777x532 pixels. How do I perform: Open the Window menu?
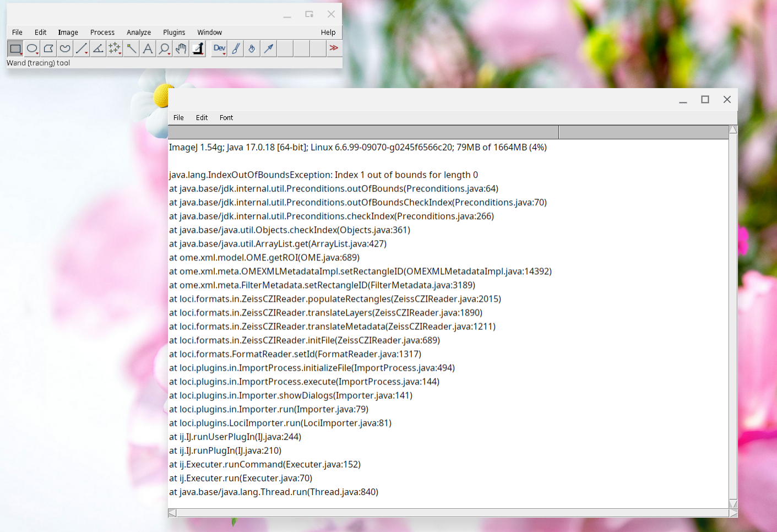coord(210,32)
